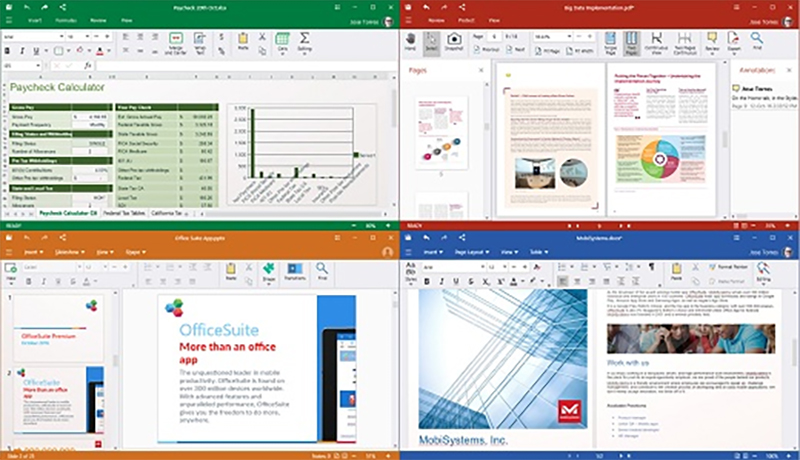
Task: Click Fit Page button in PDF toolbar
Action: pos(548,49)
